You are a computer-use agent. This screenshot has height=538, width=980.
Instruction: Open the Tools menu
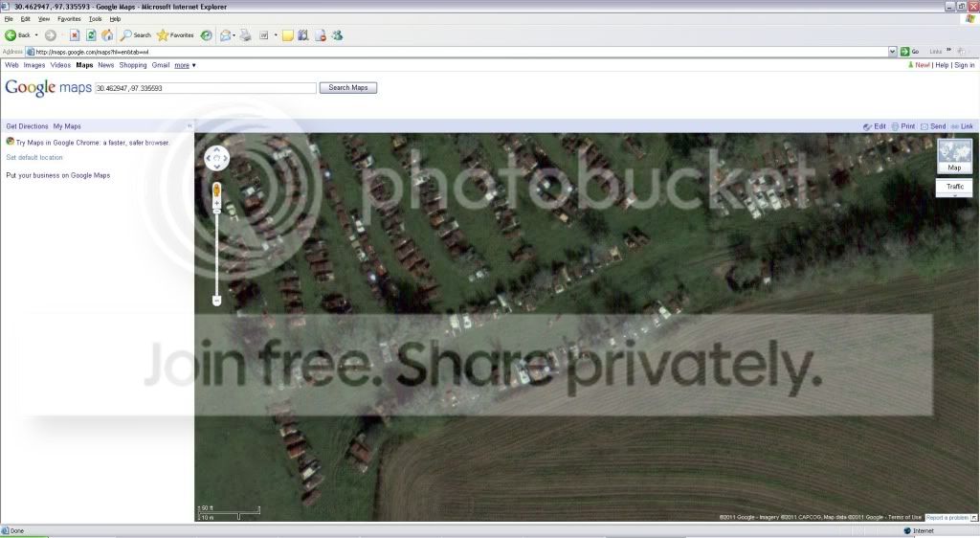tap(95, 19)
